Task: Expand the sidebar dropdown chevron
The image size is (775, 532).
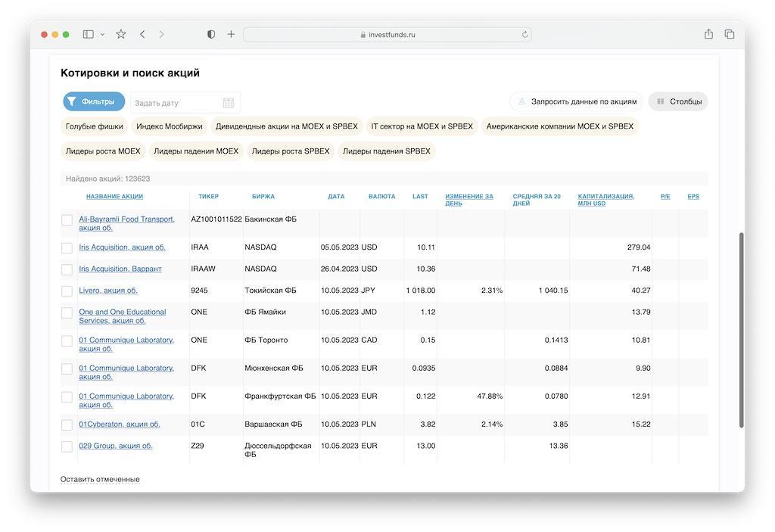Action: (103, 35)
